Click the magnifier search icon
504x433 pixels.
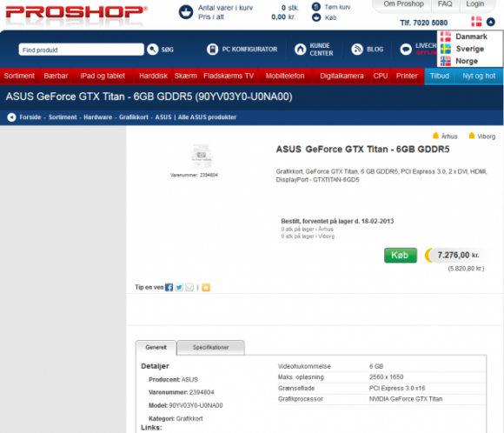coord(153,50)
